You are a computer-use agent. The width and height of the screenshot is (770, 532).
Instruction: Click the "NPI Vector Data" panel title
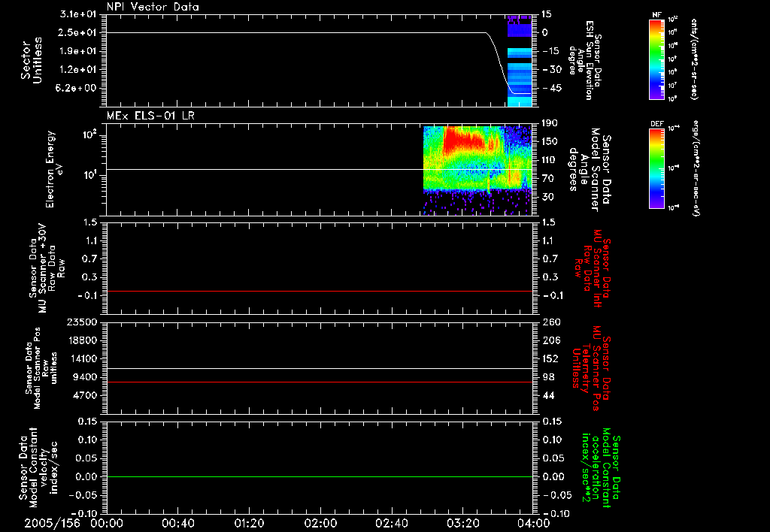pos(153,7)
